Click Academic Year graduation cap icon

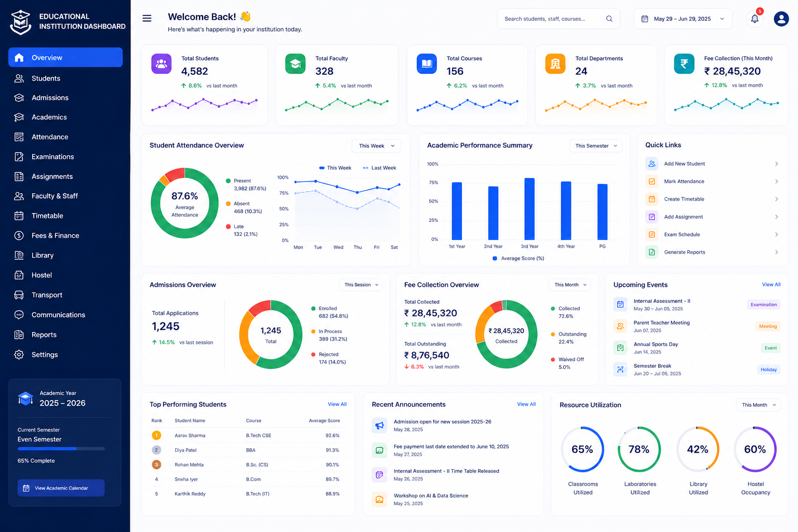point(25,398)
